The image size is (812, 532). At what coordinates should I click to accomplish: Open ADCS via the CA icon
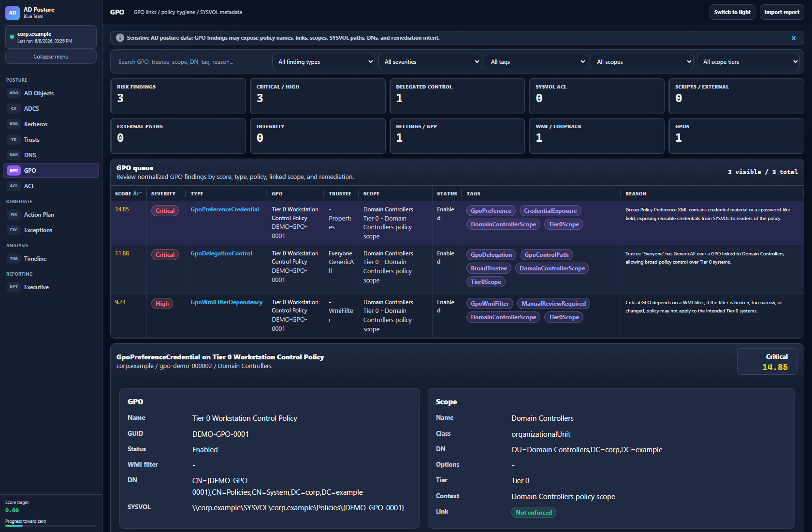pyautogui.click(x=14, y=108)
